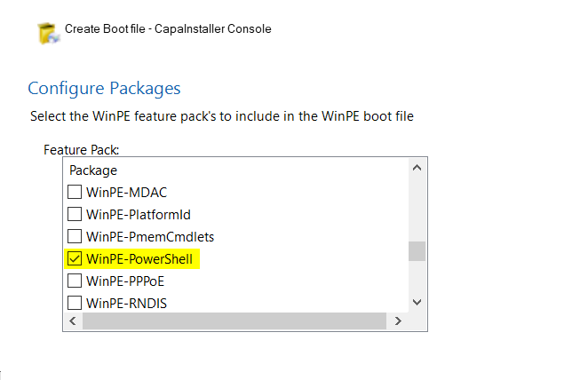
Task: Click the vertical scrollbar track above the thumb
Action: 417,209
